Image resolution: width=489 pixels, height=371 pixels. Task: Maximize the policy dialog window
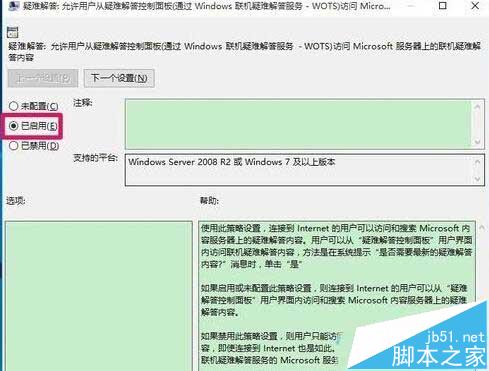point(443,6)
